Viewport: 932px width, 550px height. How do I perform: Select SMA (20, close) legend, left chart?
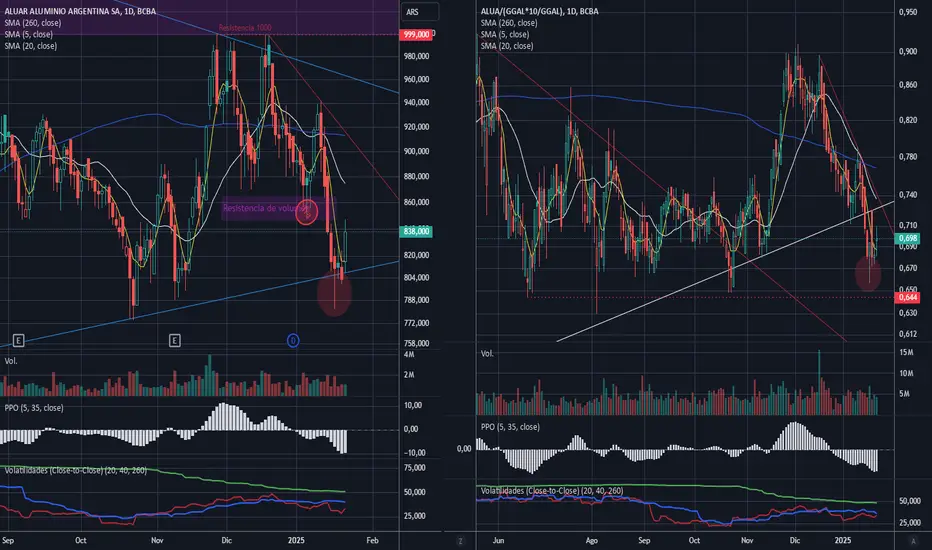30,46
